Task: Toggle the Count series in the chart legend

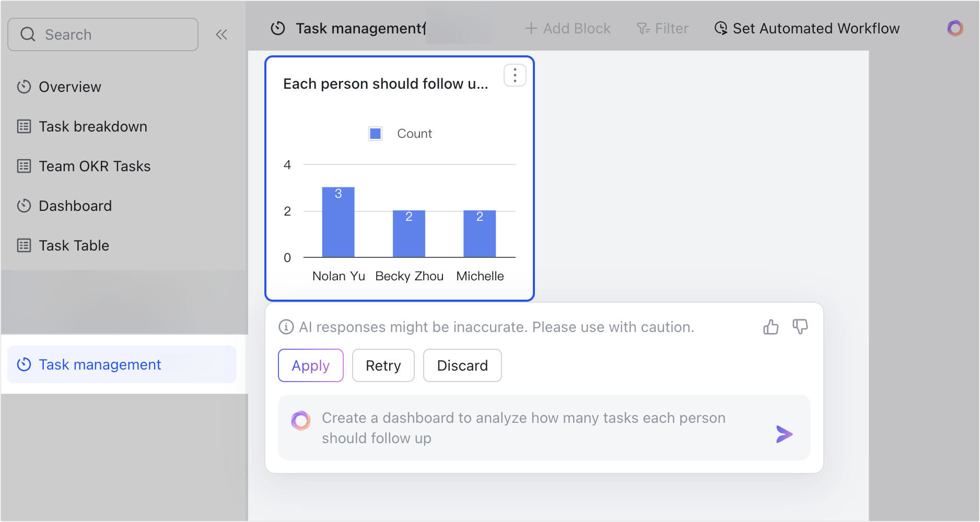Action: (375, 133)
